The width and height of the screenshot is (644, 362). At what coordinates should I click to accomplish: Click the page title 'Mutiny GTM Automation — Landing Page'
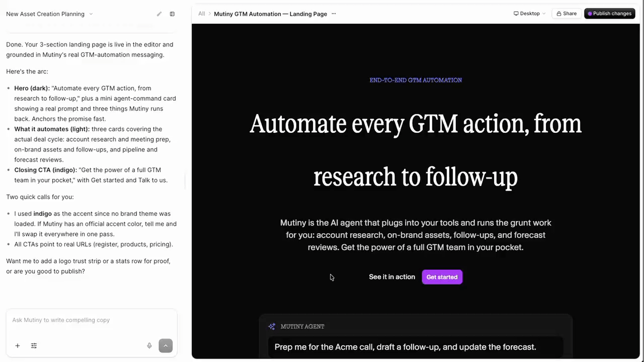pyautogui.click(x=270, y=14)
